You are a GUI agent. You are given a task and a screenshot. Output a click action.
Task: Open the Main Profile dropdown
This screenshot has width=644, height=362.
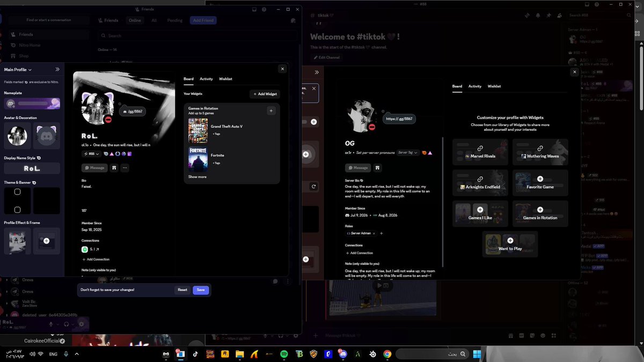click(x=18, y=70)
